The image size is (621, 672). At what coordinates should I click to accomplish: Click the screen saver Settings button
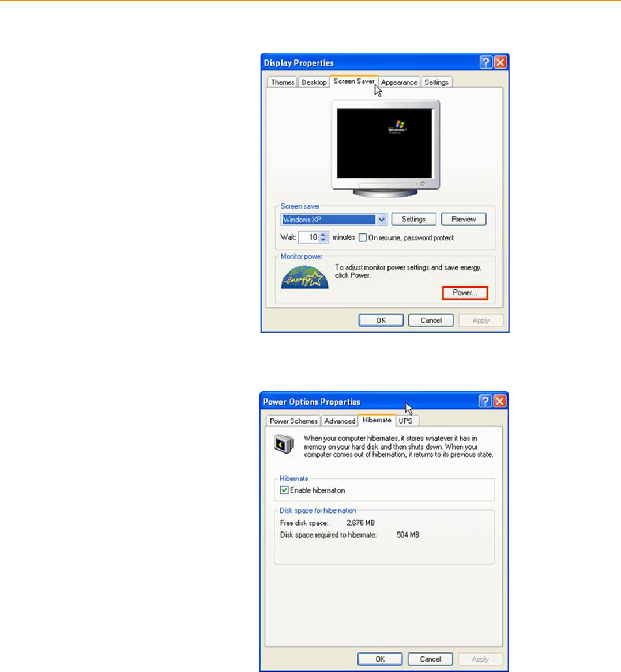pyautogui.click(x=413, y=219)
